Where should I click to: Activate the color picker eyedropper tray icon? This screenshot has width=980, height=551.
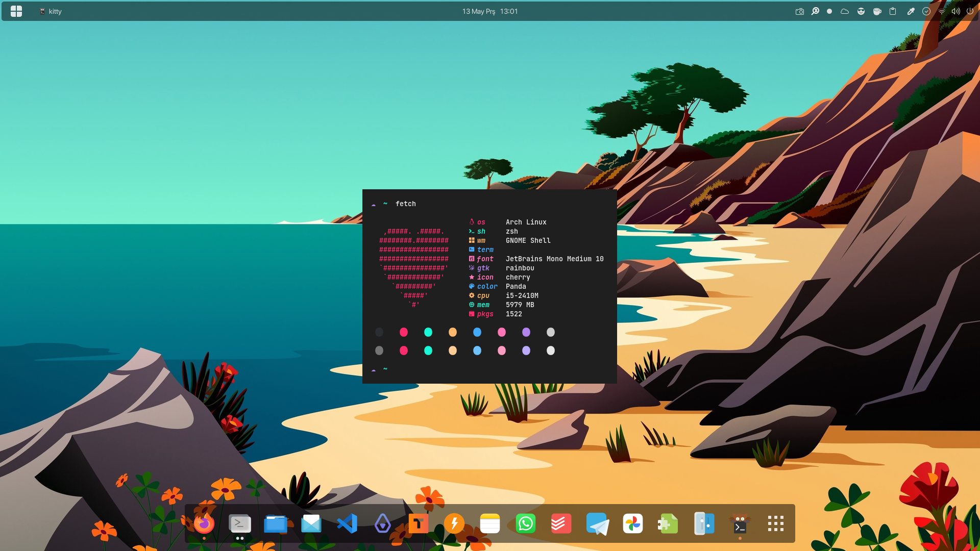coord(911,11)
